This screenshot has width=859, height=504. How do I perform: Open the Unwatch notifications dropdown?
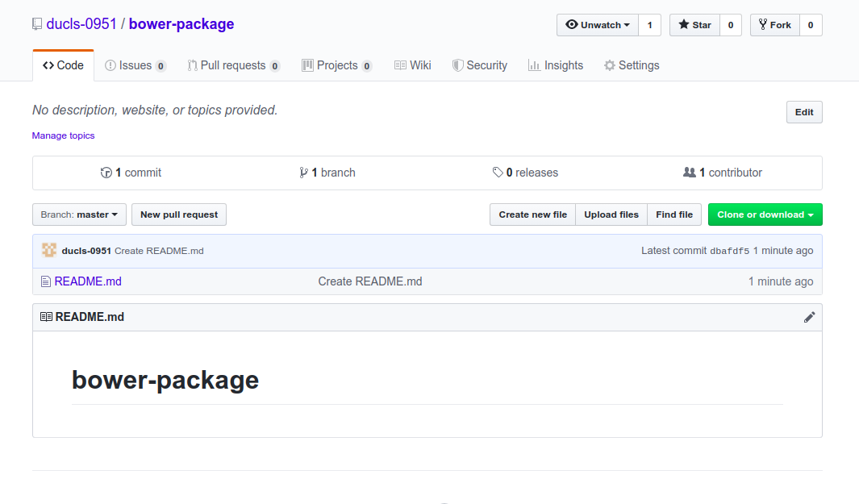(598, 25)
